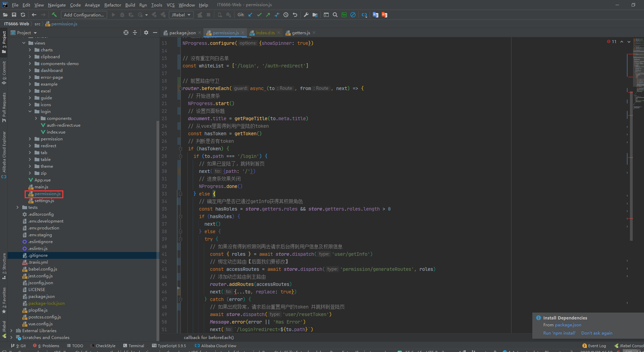This screenshot has width=644, height=352.
Task: Toggle the 6: Problems tool window
Action: pos(46,345)
